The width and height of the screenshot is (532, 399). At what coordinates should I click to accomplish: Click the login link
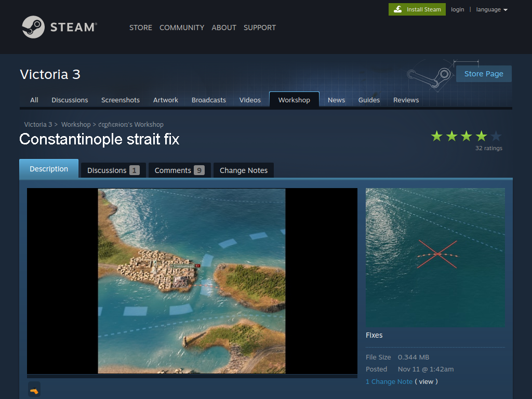tap(457, 9)
